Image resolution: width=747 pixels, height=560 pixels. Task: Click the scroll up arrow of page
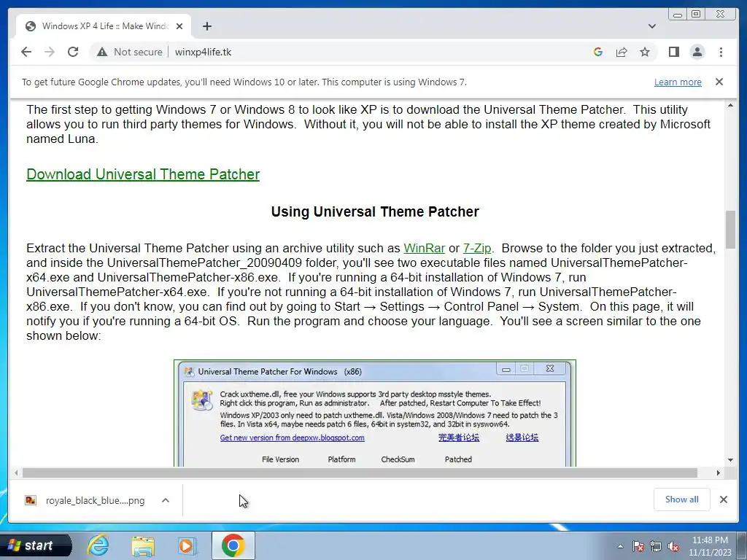point(730,105)
